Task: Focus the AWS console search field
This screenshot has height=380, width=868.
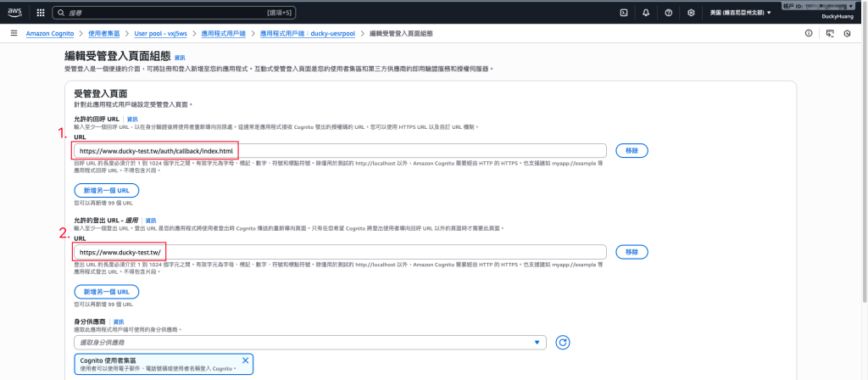Action: click(x=175, y=12)
